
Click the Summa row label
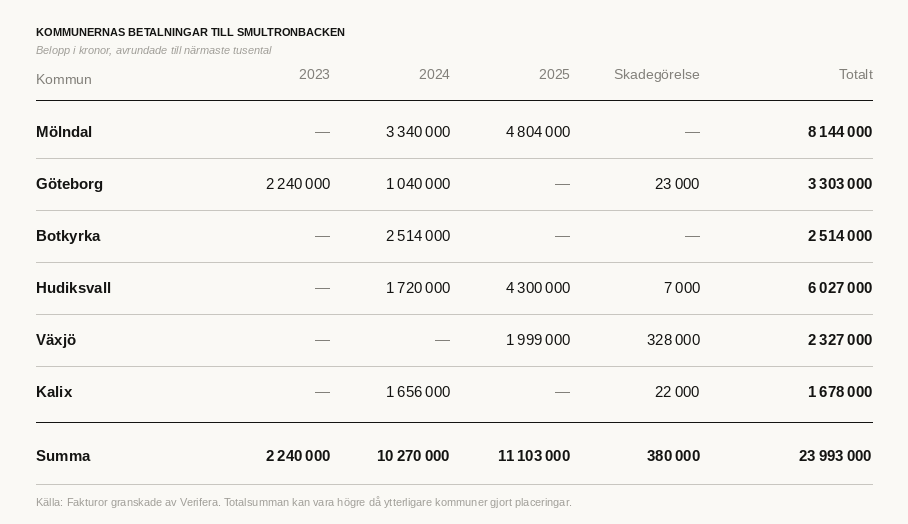[63, 456]
